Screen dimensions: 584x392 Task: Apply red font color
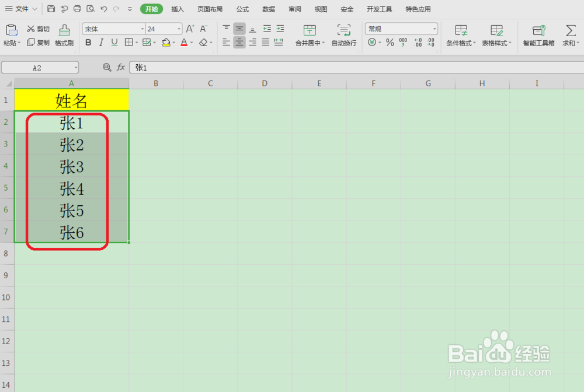pyautogui.click(x=184, y=43)
